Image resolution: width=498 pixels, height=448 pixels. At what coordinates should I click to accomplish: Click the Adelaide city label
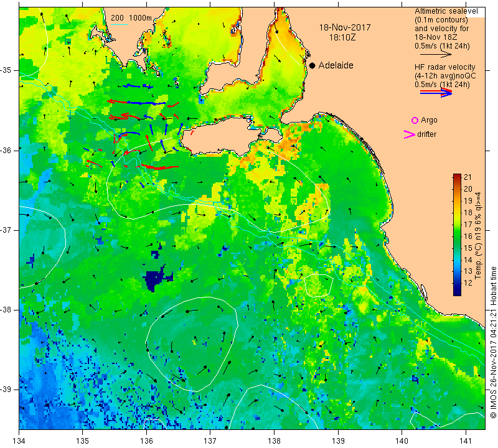336,65
